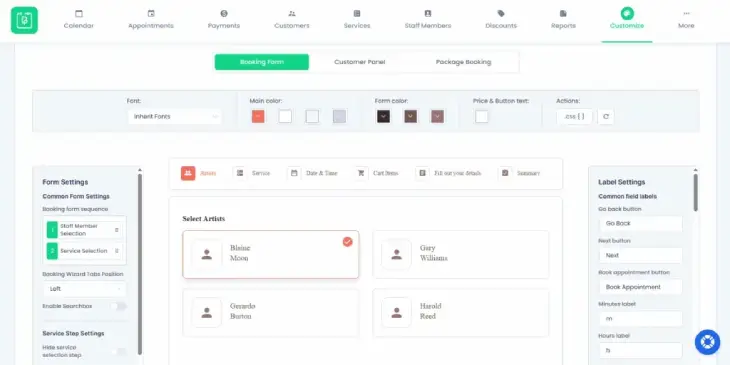Click the .css { } button
Viewport: 730px width, 365px height.
point(575,116)
